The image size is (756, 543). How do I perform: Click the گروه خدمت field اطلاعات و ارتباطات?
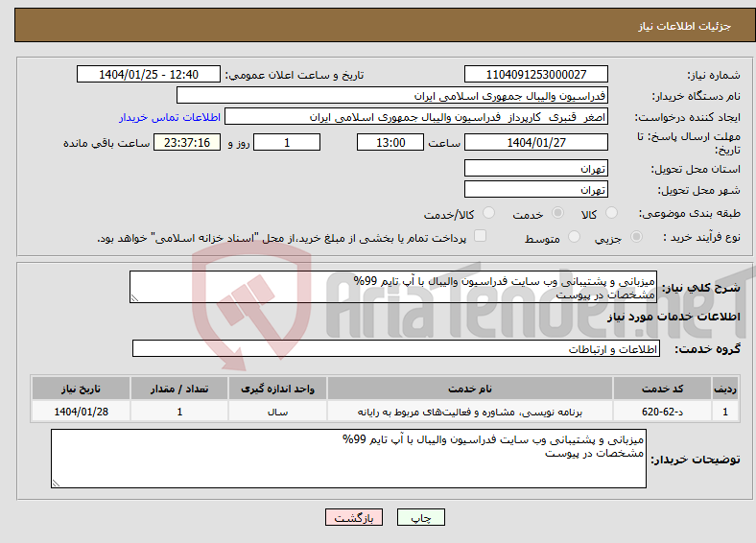(396, 348)
